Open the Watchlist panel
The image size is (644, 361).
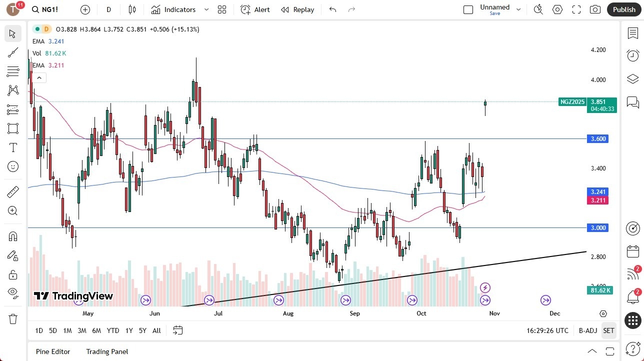(632, 33)
